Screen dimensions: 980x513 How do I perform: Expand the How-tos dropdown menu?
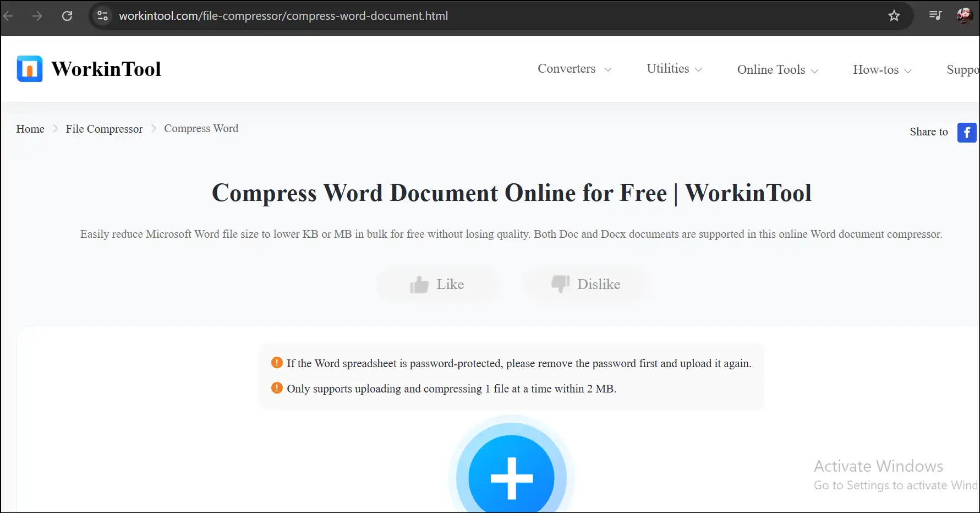click(x=882, y=69)
